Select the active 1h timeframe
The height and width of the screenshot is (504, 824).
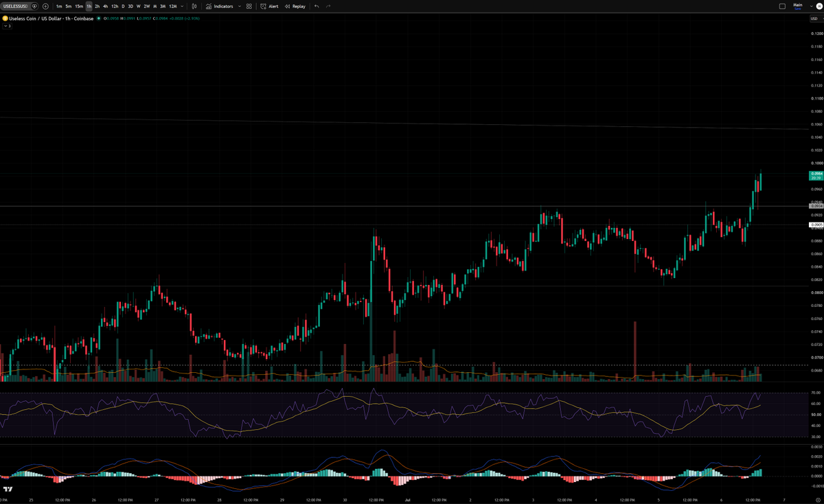[89, 6]
